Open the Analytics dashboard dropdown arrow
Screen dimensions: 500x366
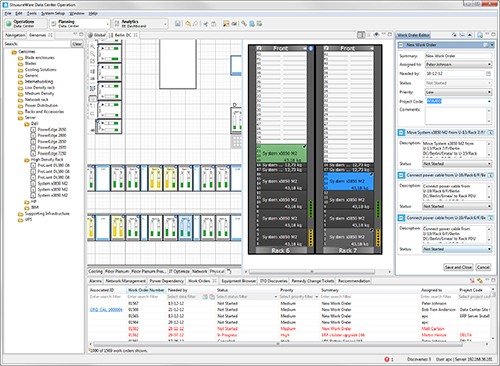pyautogui.click(x=165, y=24)
